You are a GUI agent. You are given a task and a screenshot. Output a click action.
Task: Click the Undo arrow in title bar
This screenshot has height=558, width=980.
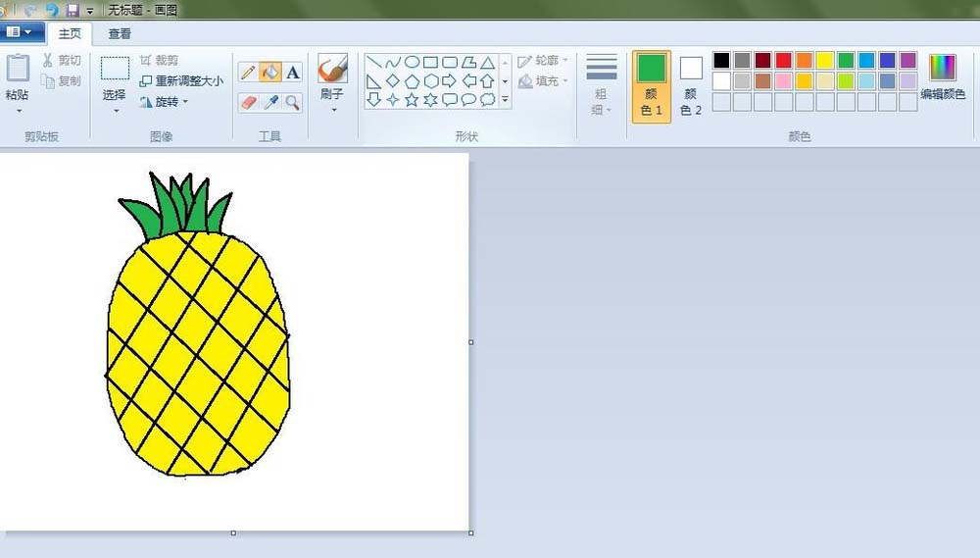pos(52,10)
